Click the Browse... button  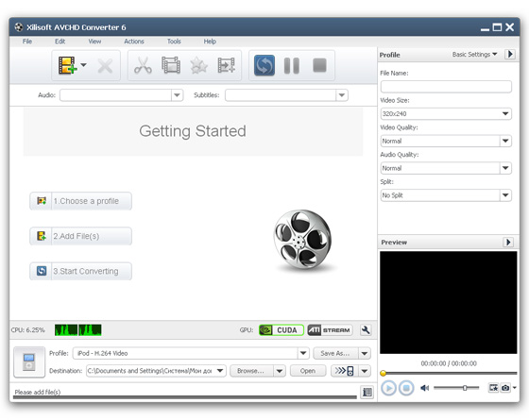point(251,371)
